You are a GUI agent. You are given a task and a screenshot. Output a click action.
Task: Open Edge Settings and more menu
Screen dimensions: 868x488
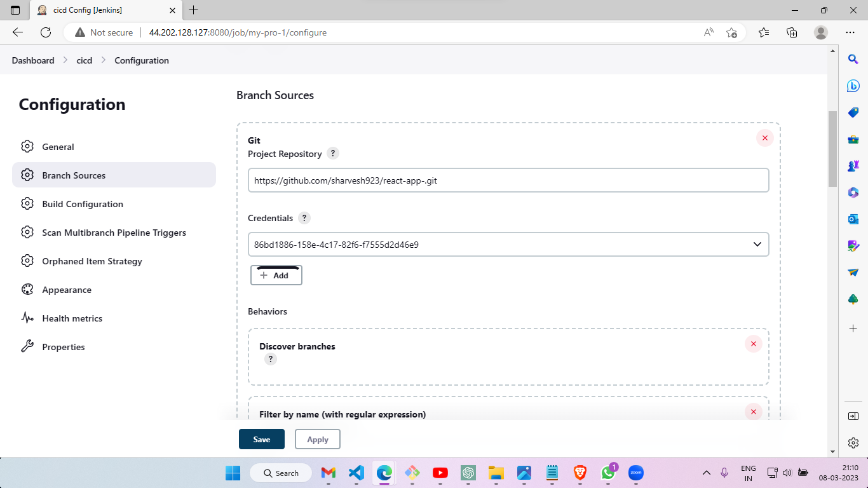850,32
